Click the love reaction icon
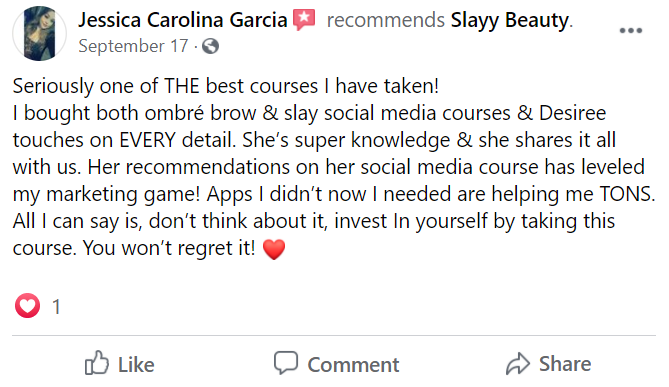 [28, 306]
